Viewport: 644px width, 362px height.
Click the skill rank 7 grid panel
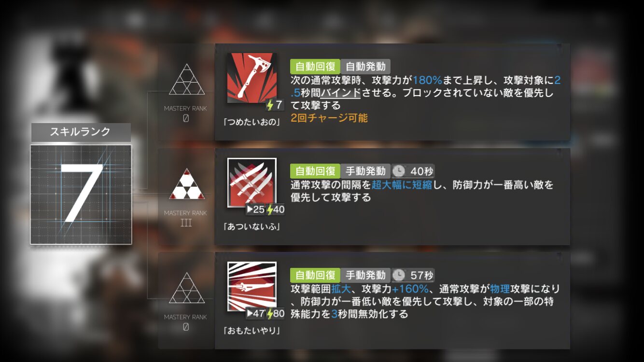[x=81, y=195]
